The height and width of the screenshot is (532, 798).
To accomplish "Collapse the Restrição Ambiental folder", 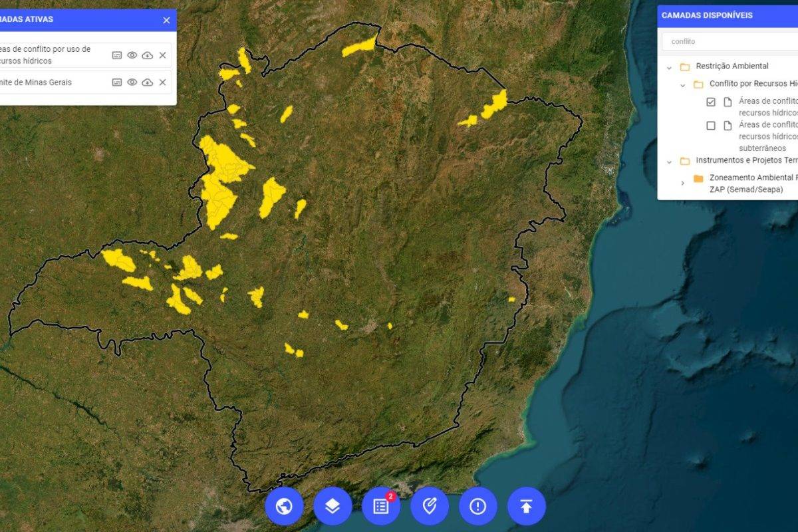I will tap(669, 67).
